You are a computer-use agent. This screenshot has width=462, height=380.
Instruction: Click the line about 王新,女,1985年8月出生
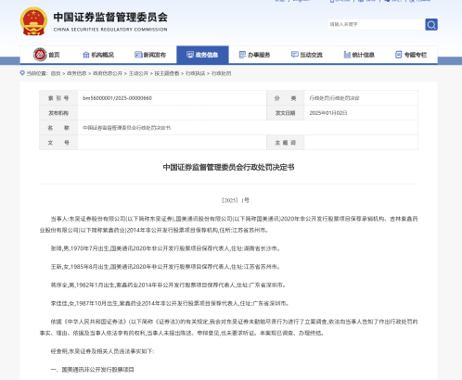(165, 267)
